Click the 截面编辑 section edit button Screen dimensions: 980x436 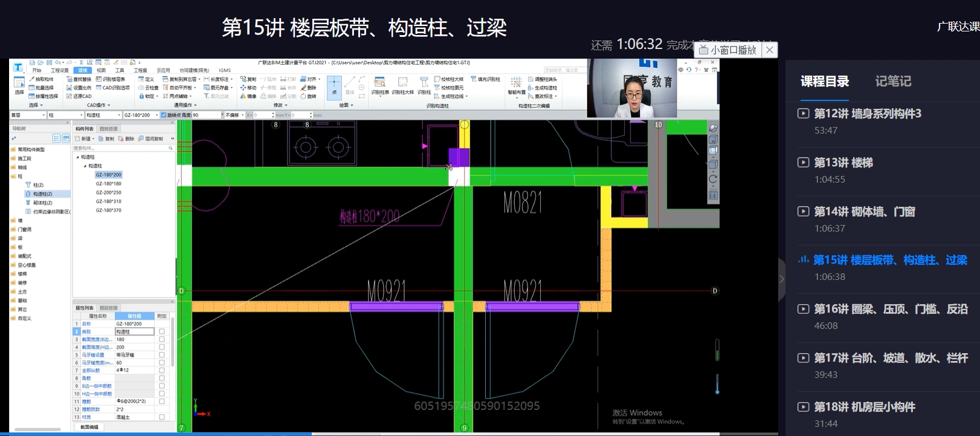pyautogui.click(x=89, y=427)
